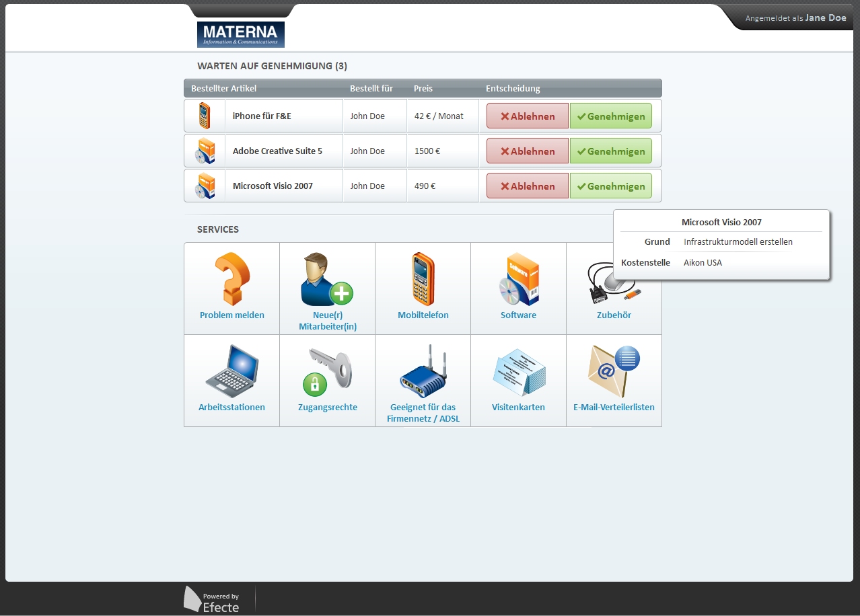Click the Arbeitsstationen laptop icon
This screenshot has height=616, width=860.
coord(232,371)
